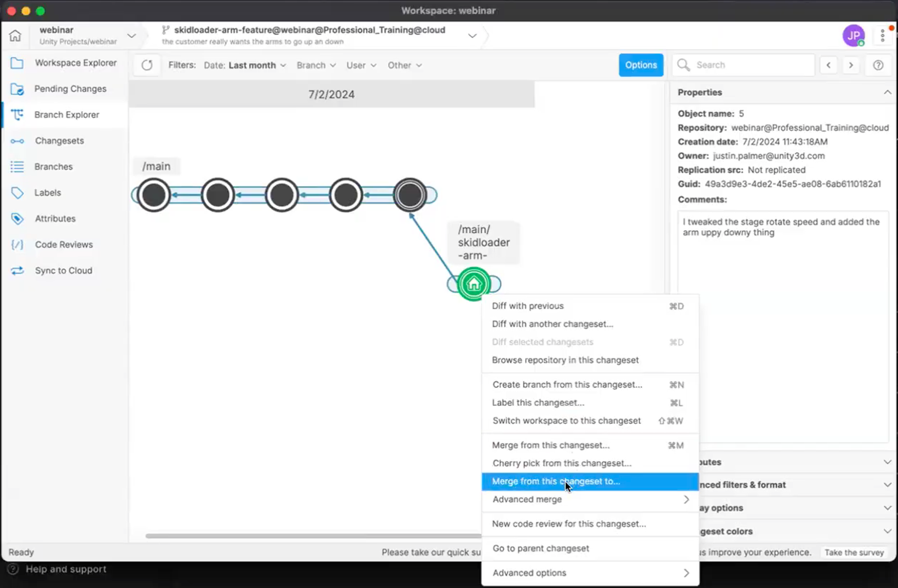898x588 pixels.
Task: Go to next search result arrow
Action: 851,65
